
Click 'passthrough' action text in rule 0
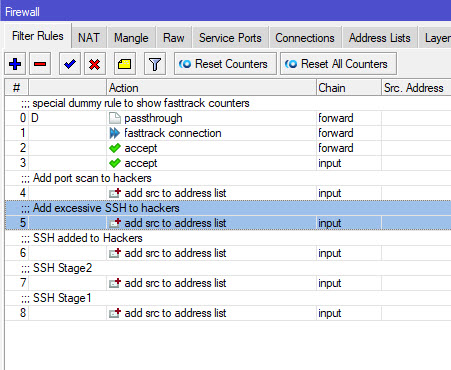153,118
